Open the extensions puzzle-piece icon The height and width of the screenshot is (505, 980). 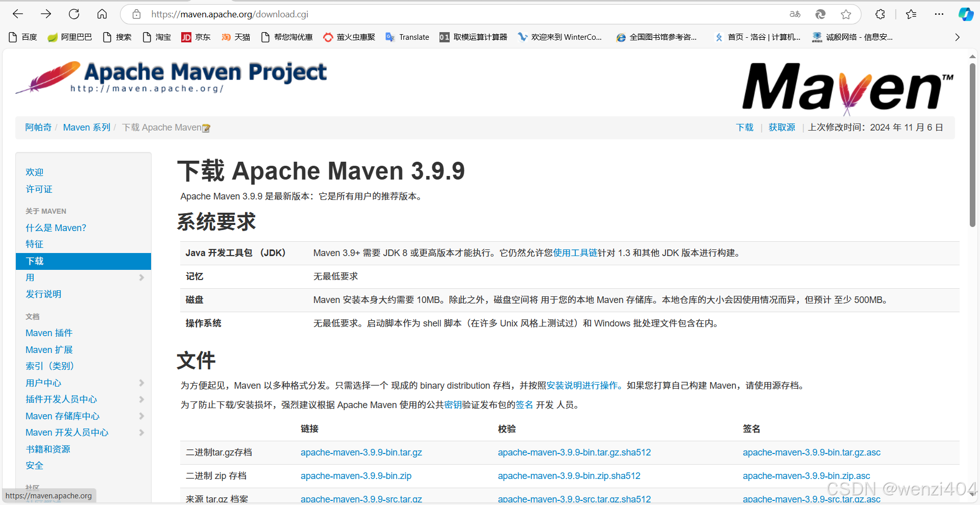[879, 14]
